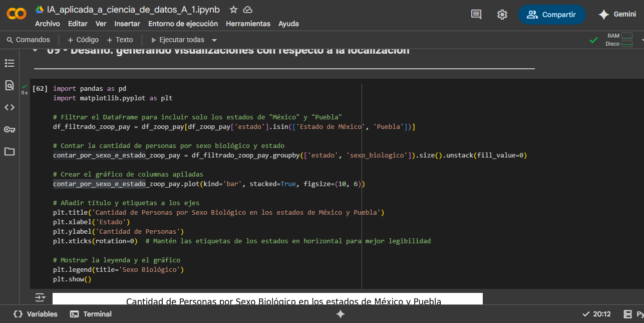Screen dimensions: 644x323
Task: Add a new Código cell
Action: (x=83, y=40)
